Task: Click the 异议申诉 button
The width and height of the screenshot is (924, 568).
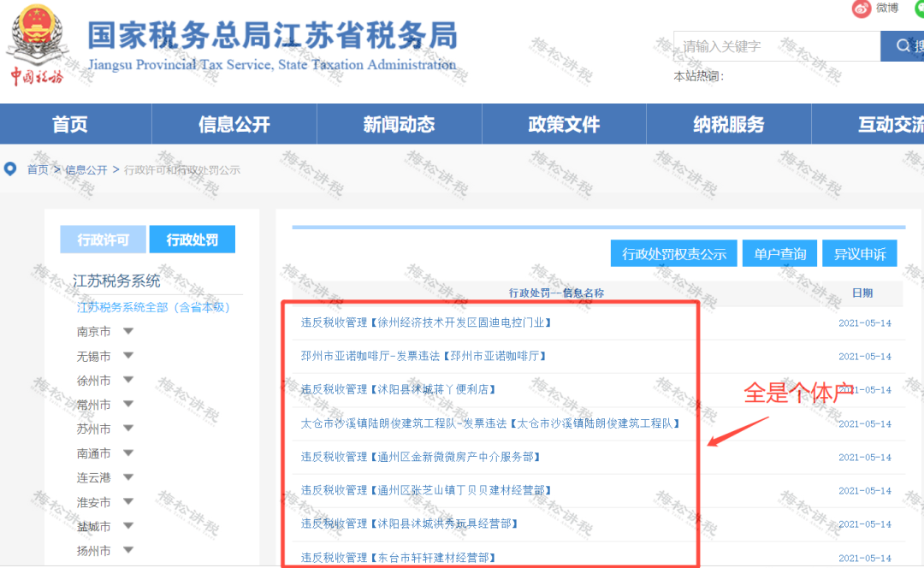Action: coord(859,253)
